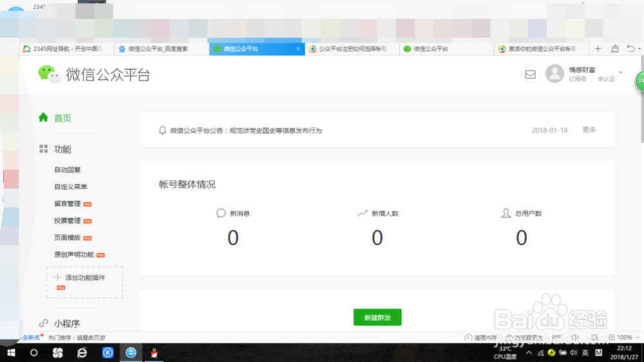The width and height of the screenshot is (644, 362).
Task: Open 投票管理 in sidebar
Action: [68, 221]
